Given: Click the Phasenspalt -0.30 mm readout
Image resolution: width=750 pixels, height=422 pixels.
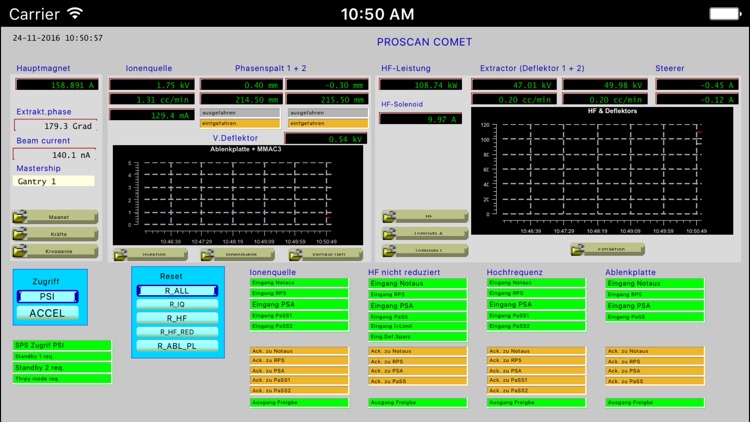Looking at the screenshot, I should [x=328, y=85].
